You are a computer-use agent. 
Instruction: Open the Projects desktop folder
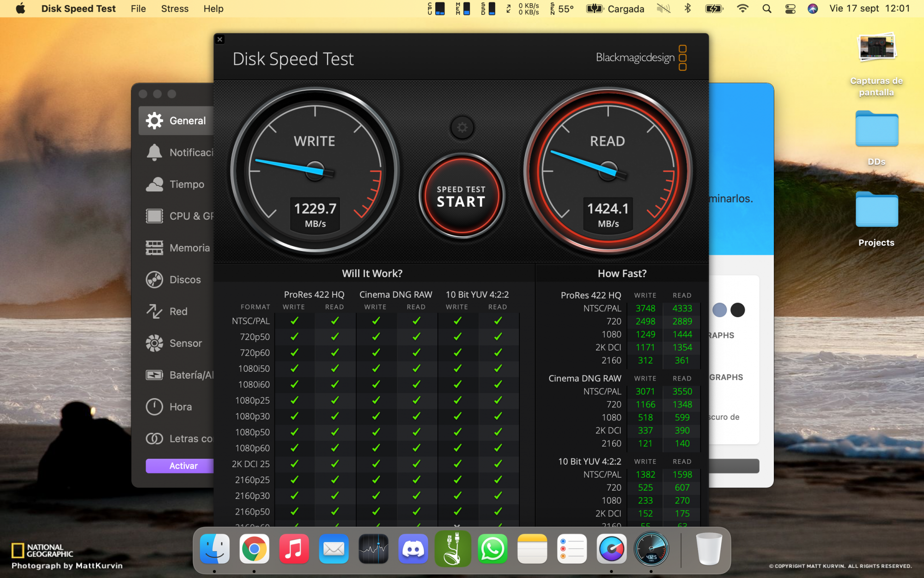point(876,210)
